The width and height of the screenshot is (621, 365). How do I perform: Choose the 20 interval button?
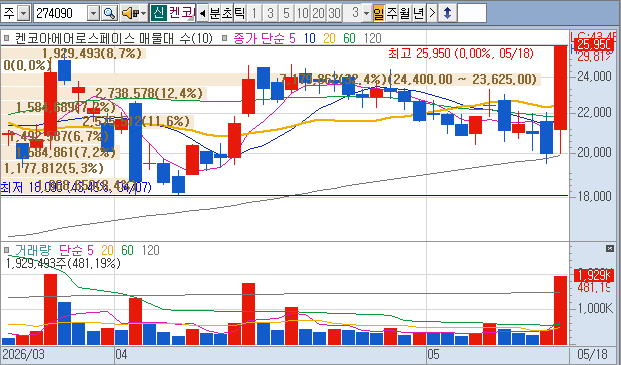coord(318,13)
